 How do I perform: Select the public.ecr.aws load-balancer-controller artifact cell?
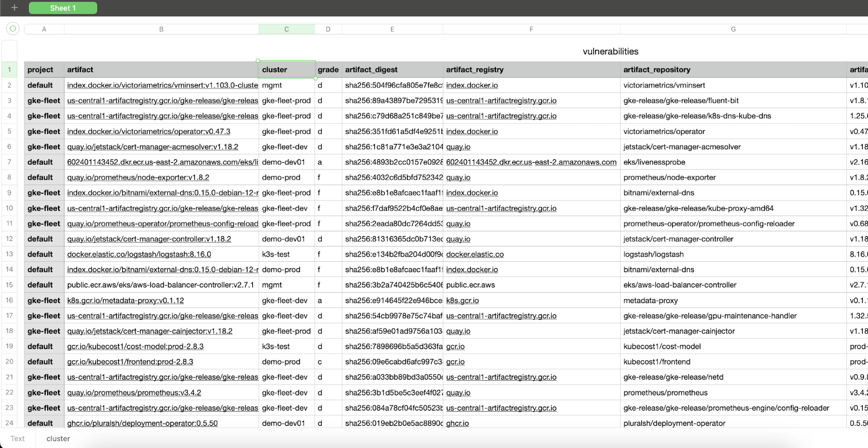(x=161, y=285)
